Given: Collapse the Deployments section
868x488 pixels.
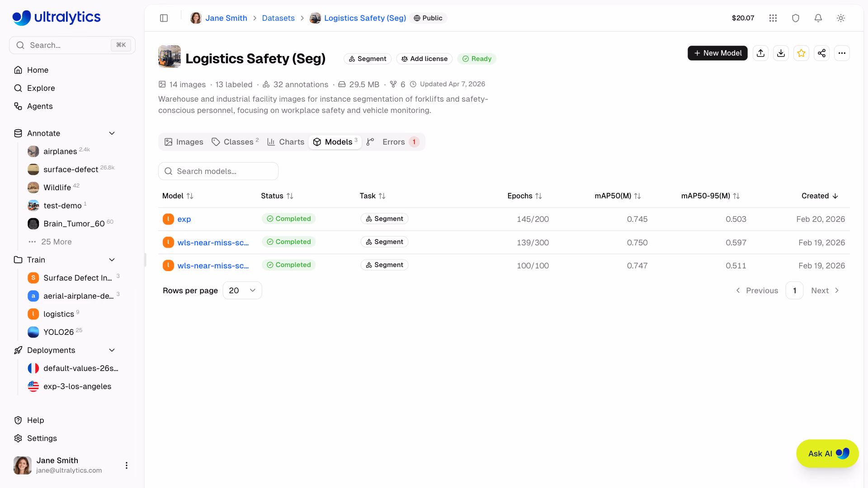Looking at the screenshot, I should [112, 350].
